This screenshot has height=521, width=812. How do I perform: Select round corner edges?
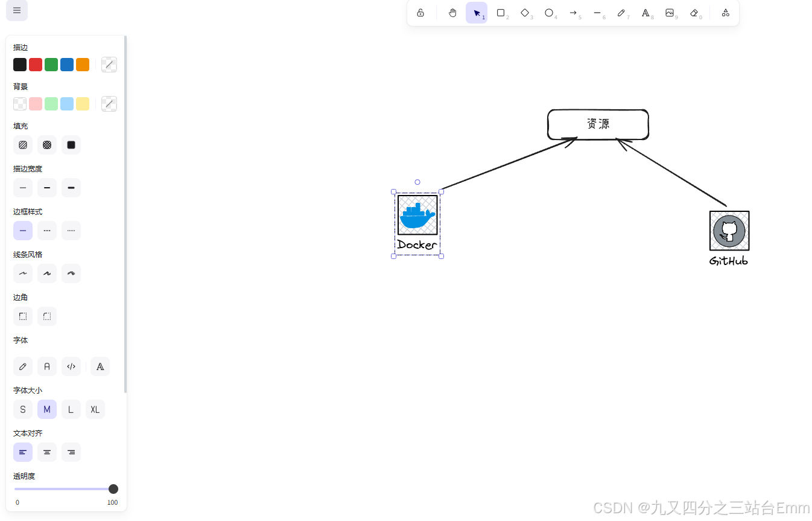pyautogui.click(x=47, y=316)
